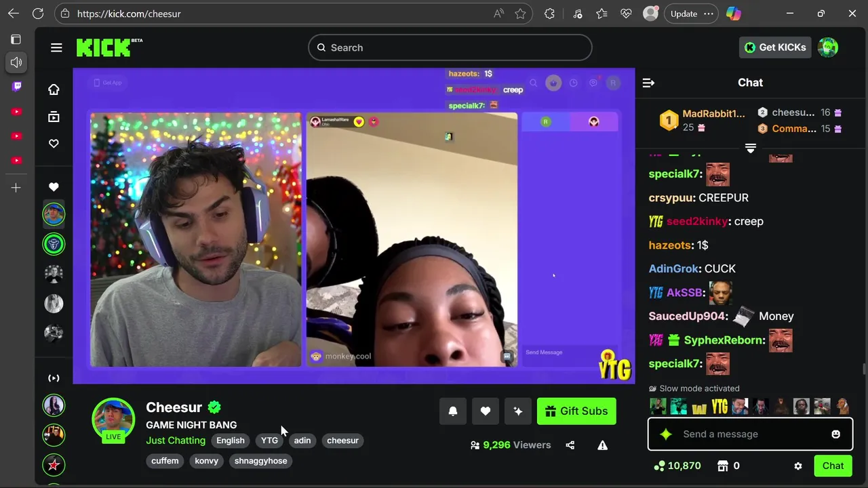
Task: Open browser extensions puzzle icon
Action: coord(549,14)
